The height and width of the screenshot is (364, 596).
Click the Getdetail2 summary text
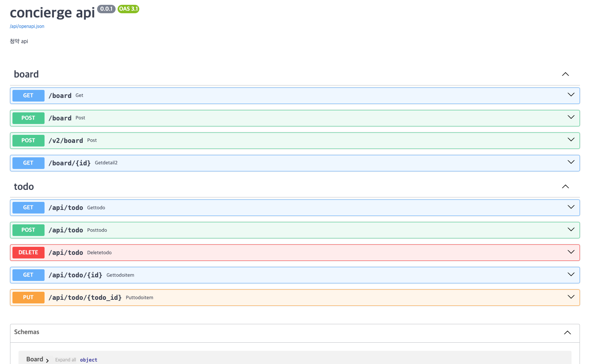tap(106, 163)
